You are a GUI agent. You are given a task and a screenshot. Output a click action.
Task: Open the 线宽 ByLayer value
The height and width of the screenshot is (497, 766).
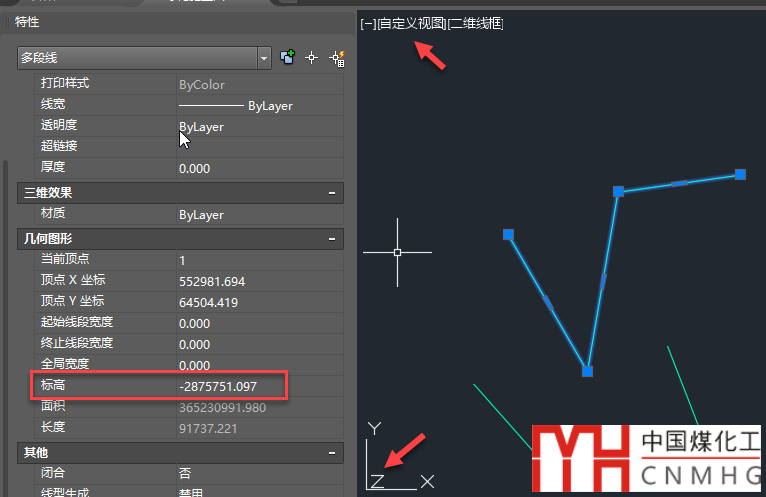coord(260,106)
